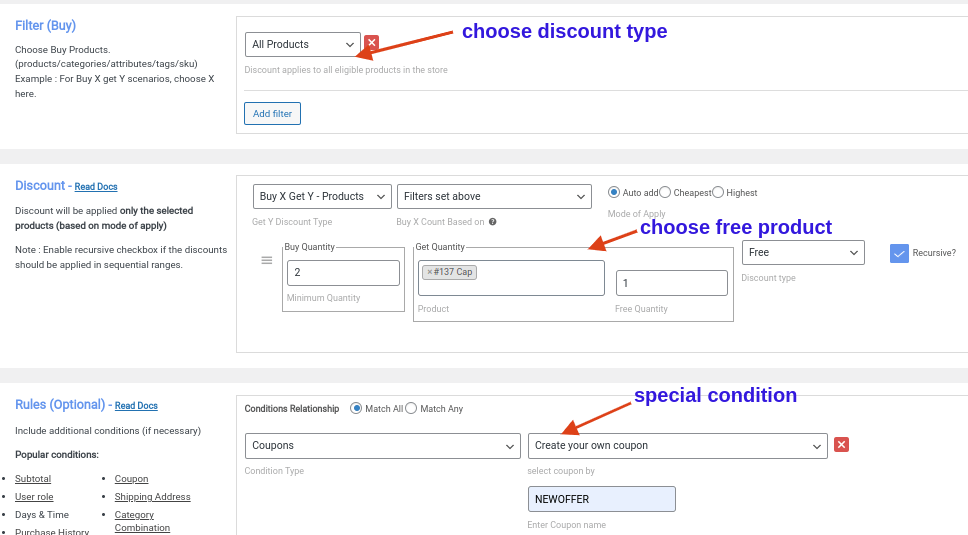Set conditions relationship to Match Any
This screenshot has width=968, height=535.
[411, 408]
